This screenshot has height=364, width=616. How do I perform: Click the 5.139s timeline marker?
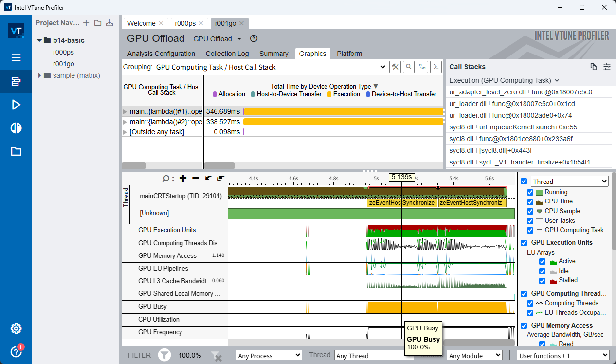pos(401,177)
